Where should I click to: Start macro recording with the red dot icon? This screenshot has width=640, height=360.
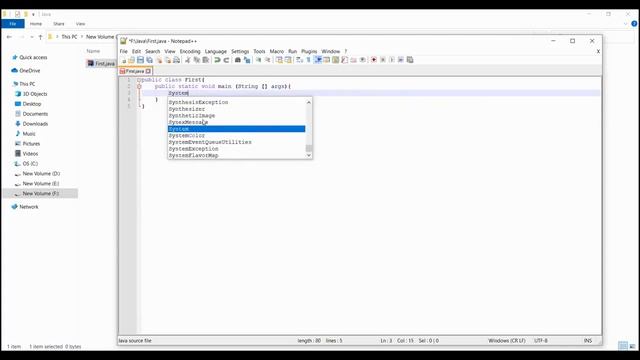pos(373,60)
